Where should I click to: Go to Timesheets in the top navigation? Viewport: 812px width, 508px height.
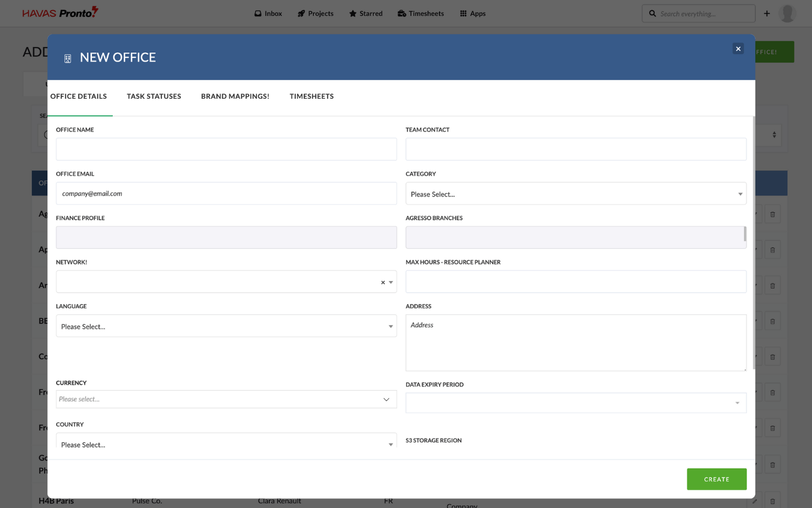(x=421, y=14)
